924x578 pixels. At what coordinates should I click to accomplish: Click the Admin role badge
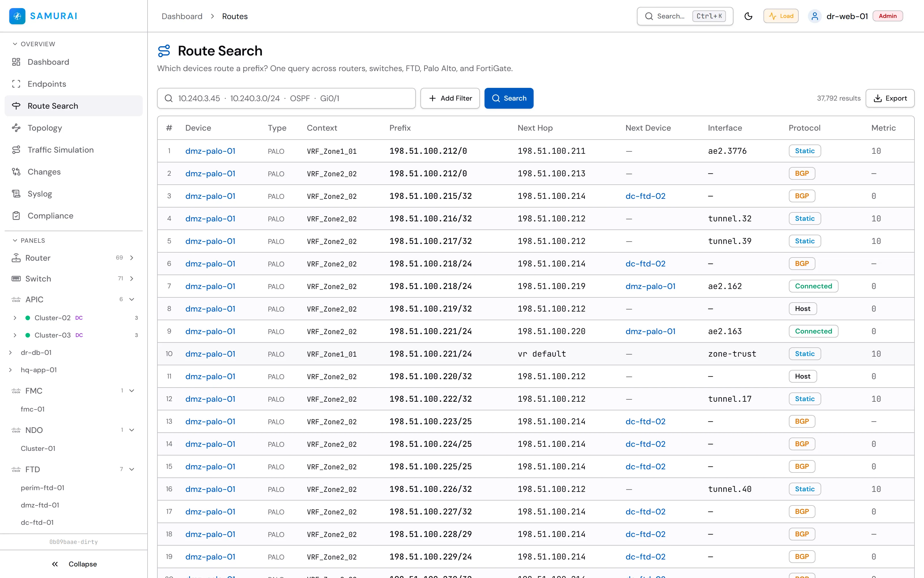[887, 16]
